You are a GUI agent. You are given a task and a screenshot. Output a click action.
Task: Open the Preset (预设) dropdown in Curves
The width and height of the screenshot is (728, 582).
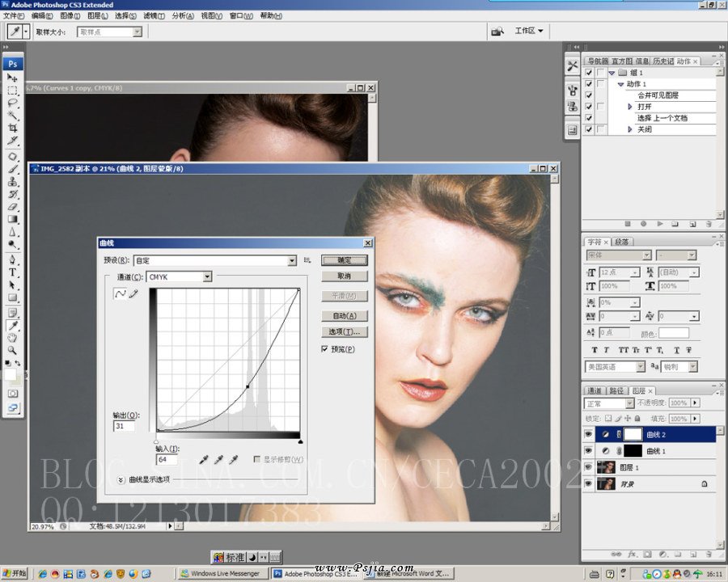(x=292, y=260)
